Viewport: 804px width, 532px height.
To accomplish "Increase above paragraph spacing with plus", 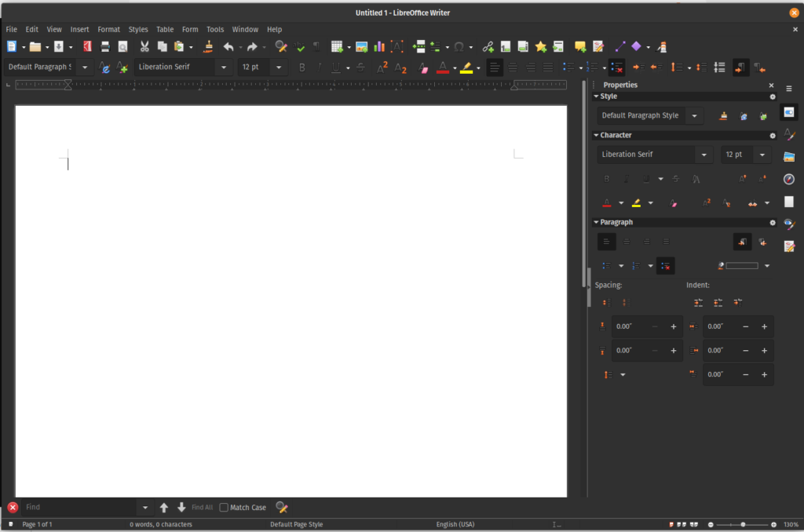I will (673, 326).
